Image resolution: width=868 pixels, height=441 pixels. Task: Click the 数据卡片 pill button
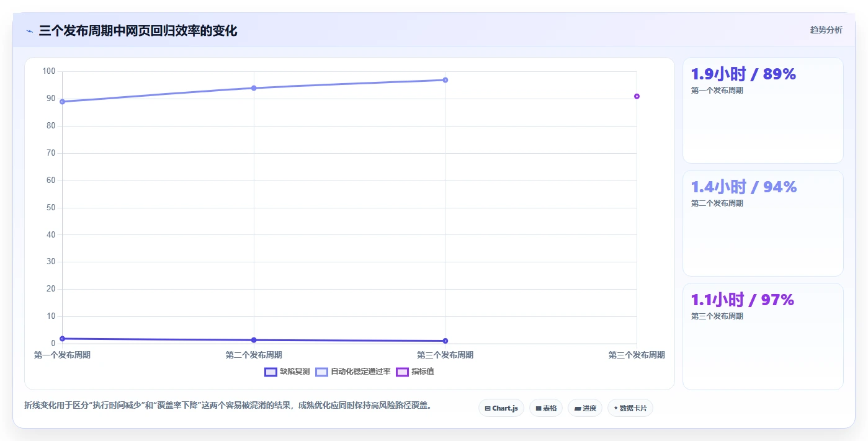tap(630, 408)
